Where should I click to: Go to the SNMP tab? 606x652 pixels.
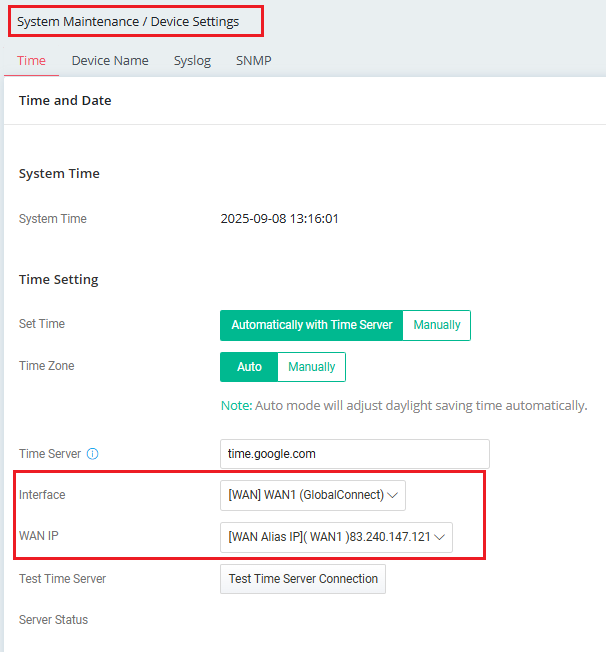pyautogui.click(x=253, y=60)
